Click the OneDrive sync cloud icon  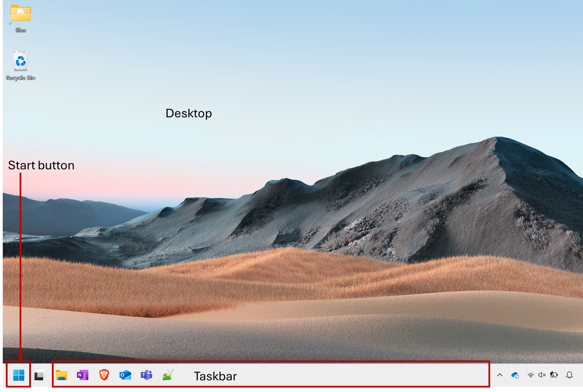[515, 375]
